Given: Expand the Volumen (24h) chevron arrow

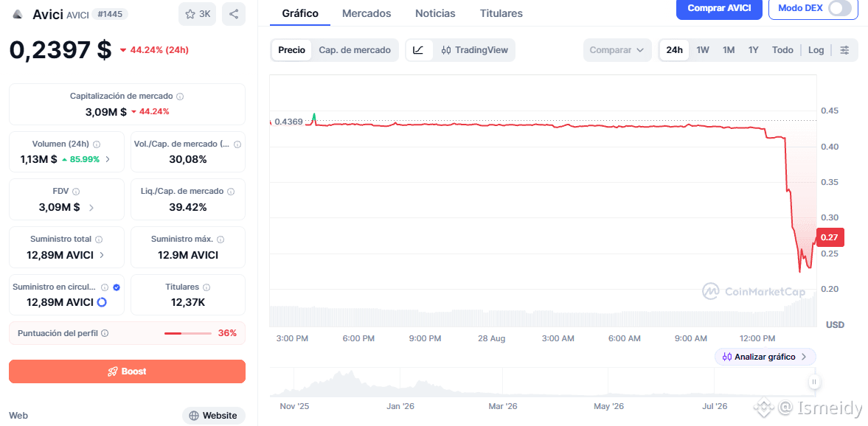Looking at the screenshot, I should coord(108,159).
